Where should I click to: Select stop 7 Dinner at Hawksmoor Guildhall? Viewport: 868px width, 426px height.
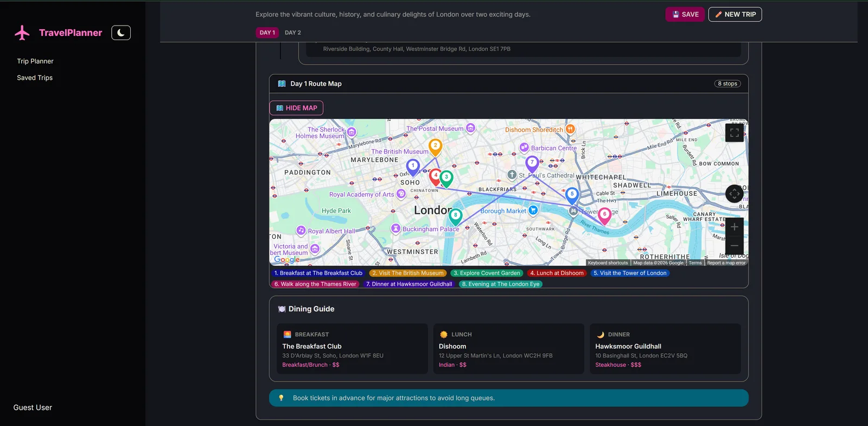(409, 284)
